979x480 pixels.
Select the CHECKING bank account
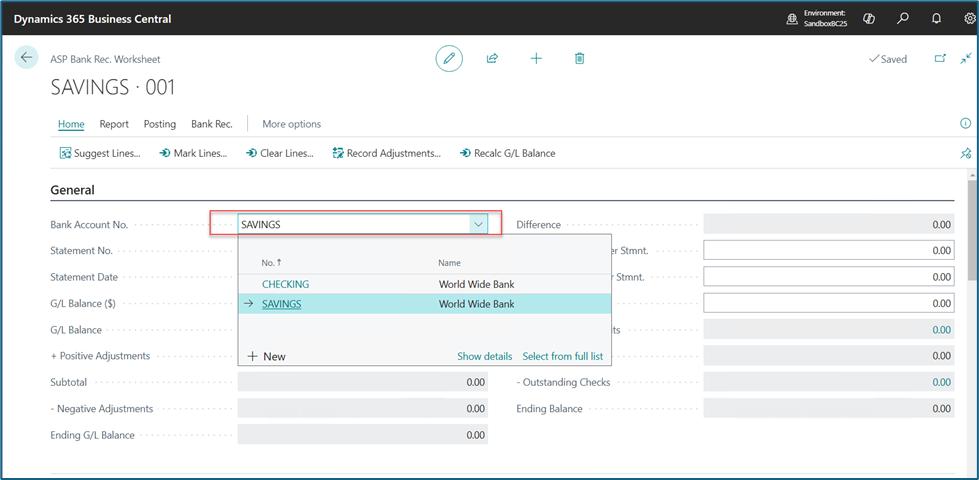pos(285,284)
